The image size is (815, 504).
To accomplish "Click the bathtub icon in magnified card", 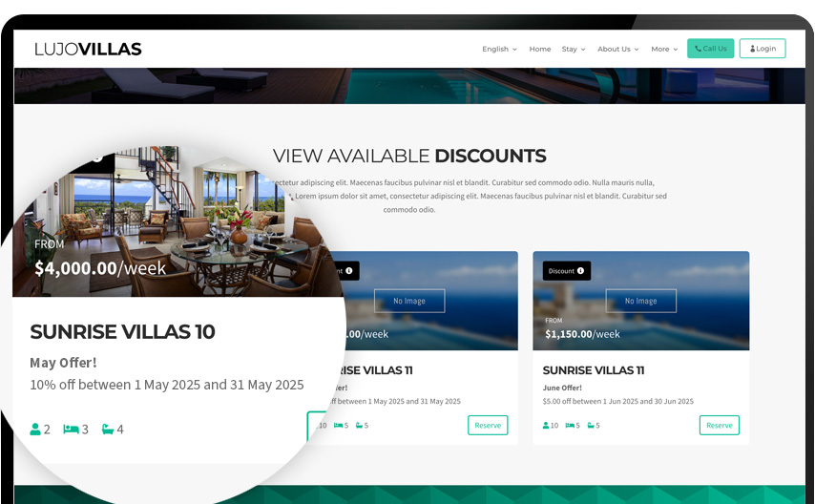I will click(108, 430).
